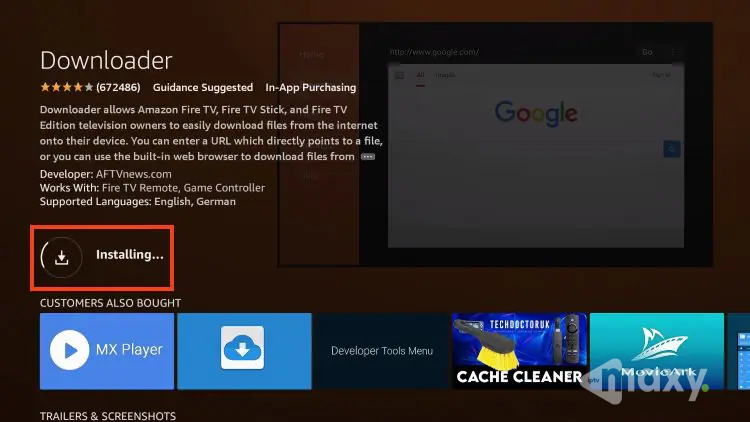Click the blue search icon in the preview

click(x=672, y=149)
